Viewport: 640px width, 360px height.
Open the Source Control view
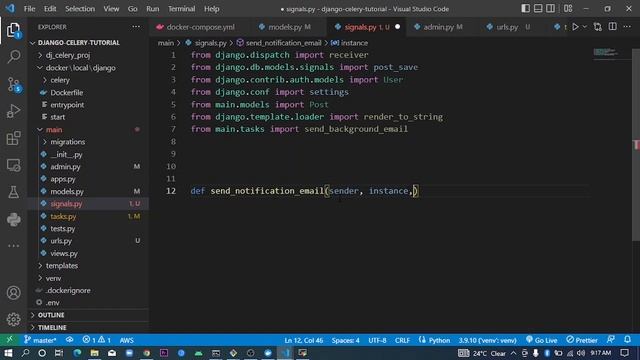coord(13,84)
